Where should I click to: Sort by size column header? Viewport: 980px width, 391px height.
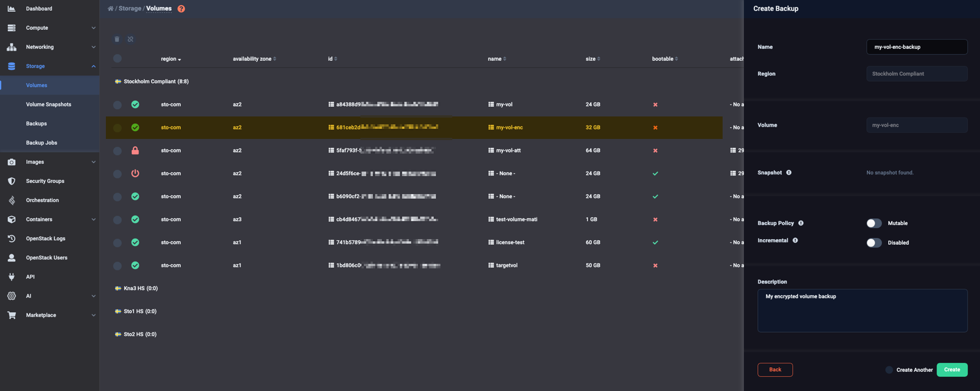(x=593, y=59)
